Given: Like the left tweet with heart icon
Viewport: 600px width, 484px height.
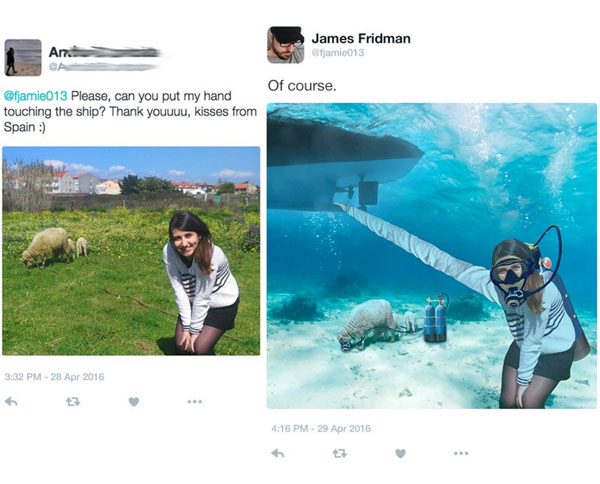Looking at the screenshot, I should coord(134,402).
